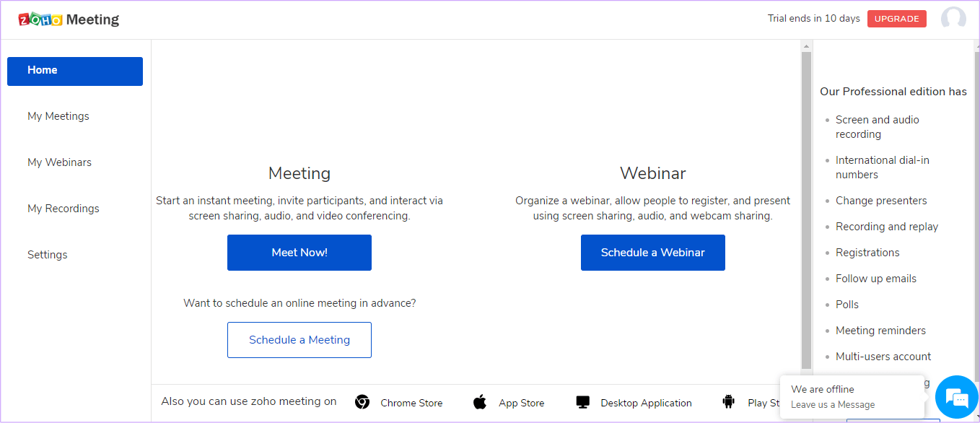
Task: Click the red UPGRADE button
Action: (897, 19)
